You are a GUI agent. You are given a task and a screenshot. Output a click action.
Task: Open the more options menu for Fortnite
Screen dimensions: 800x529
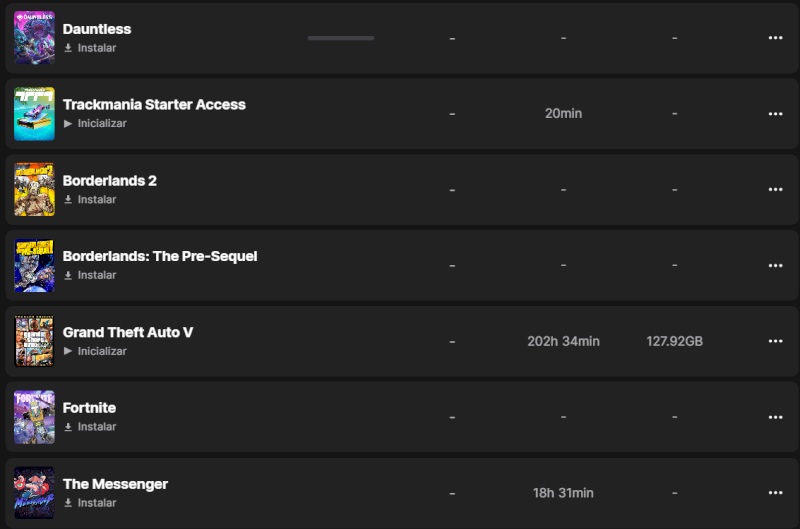pyautogui.click(x=775, y=417)
